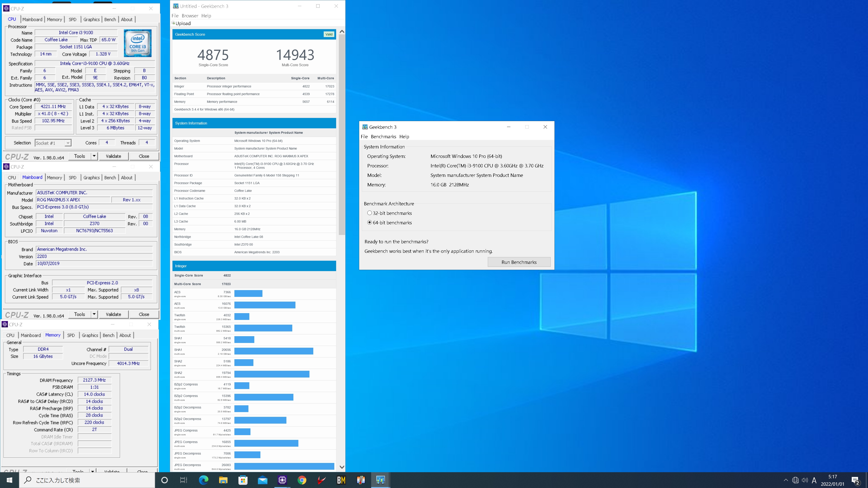This screenshot has height=488, width=868.
Task: Open the red bird app in taskbar
Action: coord(321,480)
